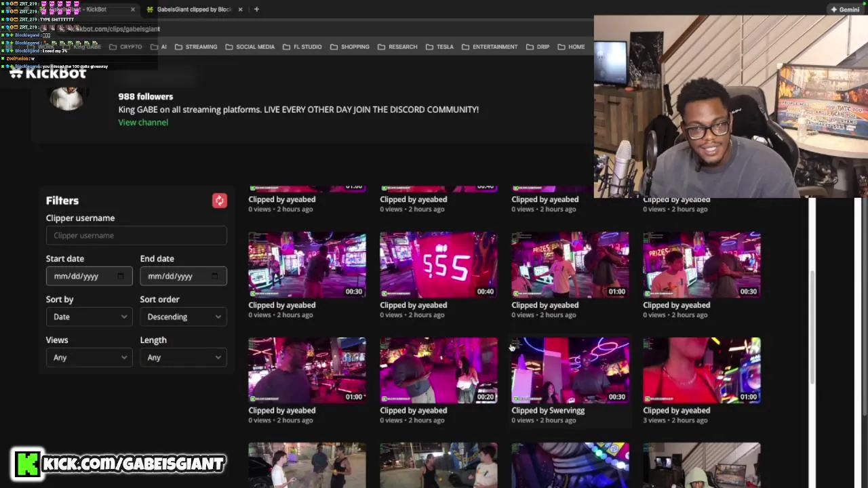The width and height of the screenshot is (868, 488).
Task: Click the 988 followers text
Action: [145, 97]
